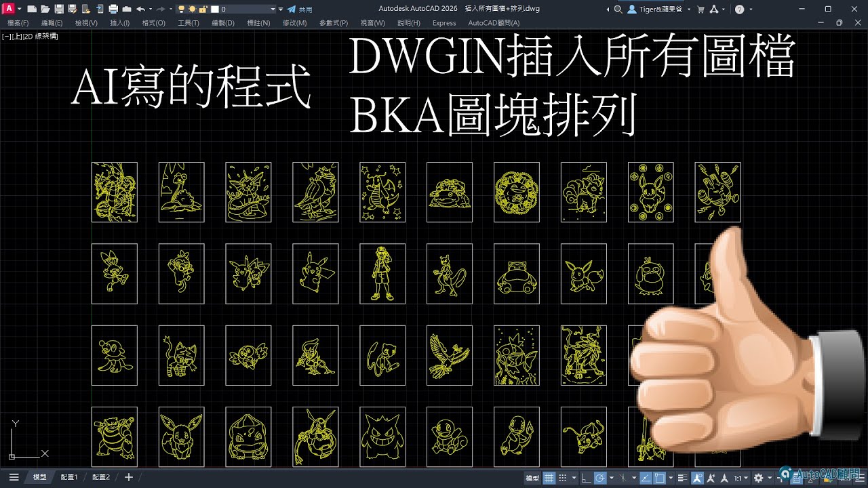Undo the last action
This screenshot has width=868, height=488.
click(x=140, y=9)
